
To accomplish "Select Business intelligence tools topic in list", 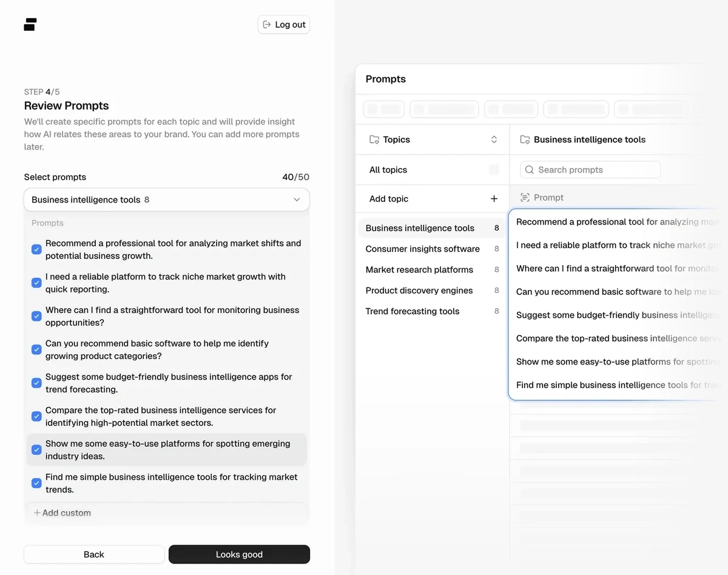I will click(432, 228).
